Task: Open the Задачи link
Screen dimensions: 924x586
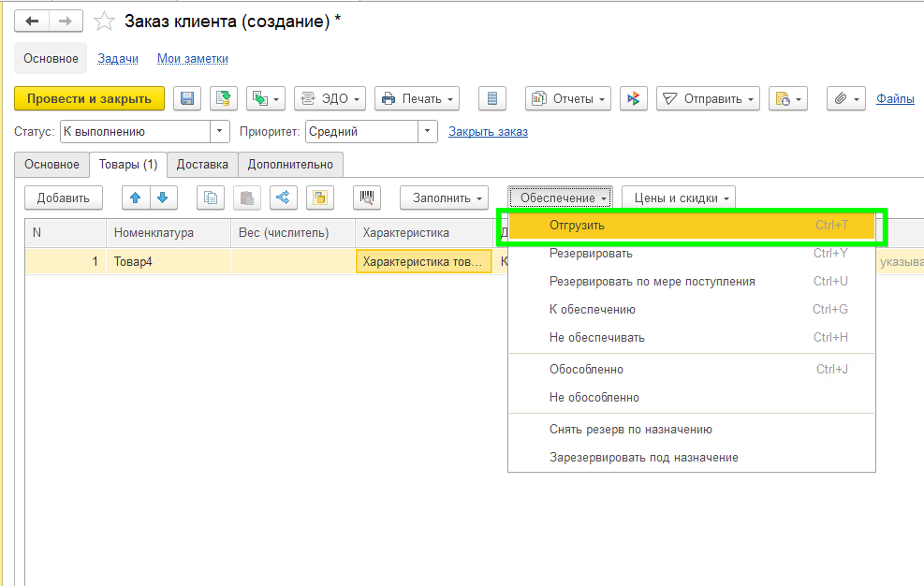Action: pyautogui.click(x=118, y=58)
